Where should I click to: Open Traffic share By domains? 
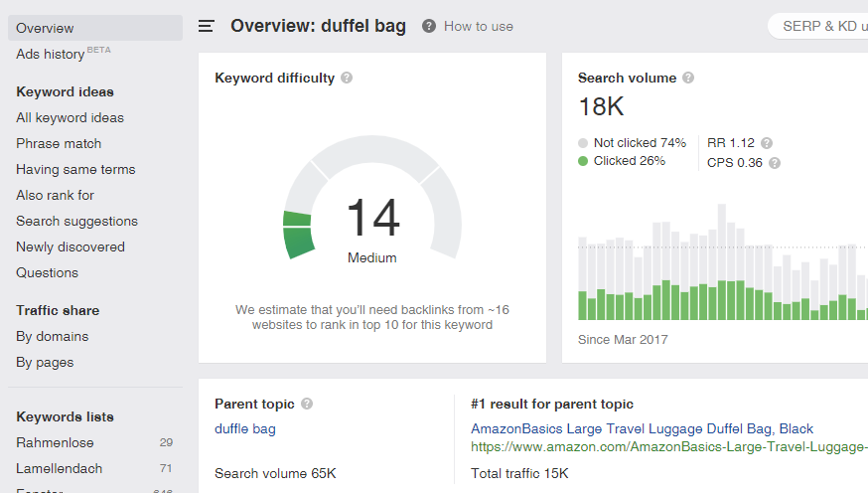tap(52, 336)
